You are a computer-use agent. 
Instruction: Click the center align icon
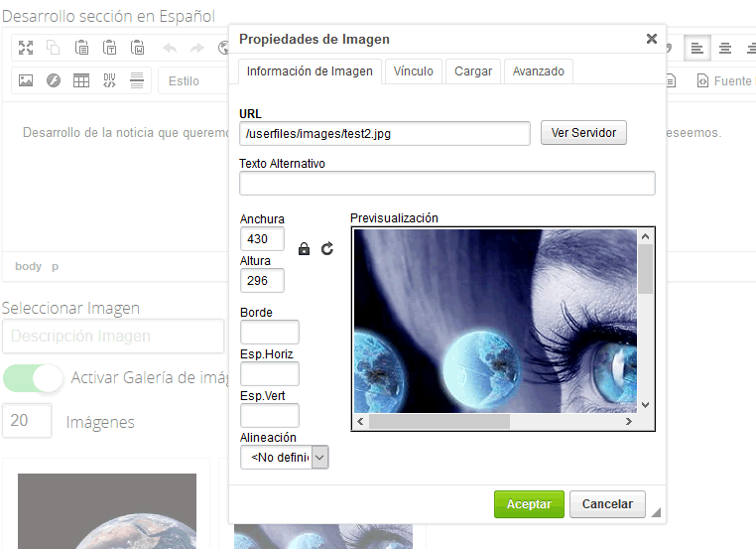pyautogui.click(x=724, y=49)
